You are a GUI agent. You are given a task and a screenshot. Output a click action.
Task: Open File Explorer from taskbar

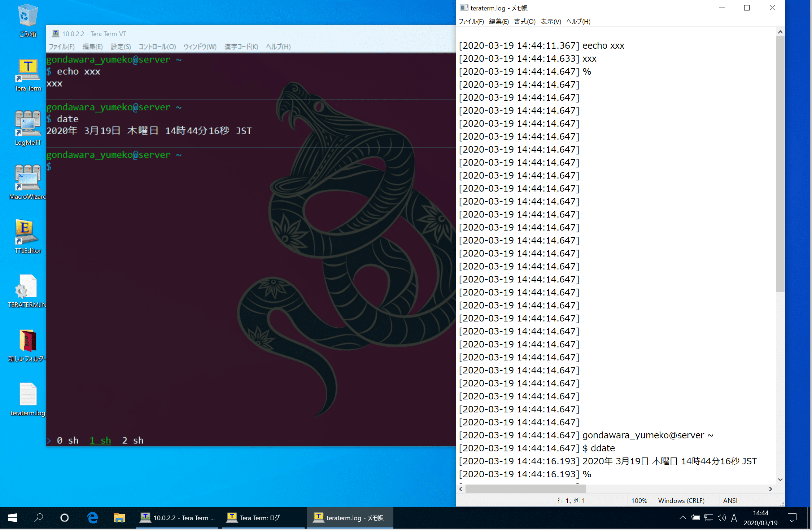click(x=119, y=518)
